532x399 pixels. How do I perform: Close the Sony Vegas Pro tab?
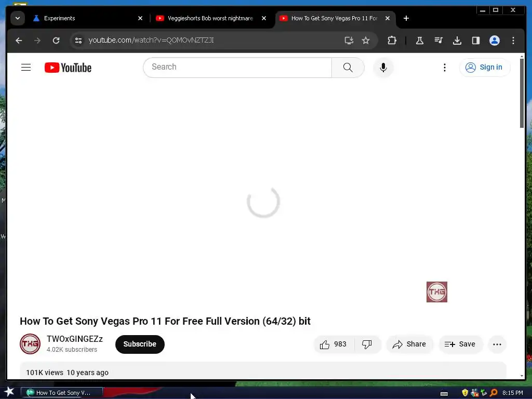(x=387, y=18)
